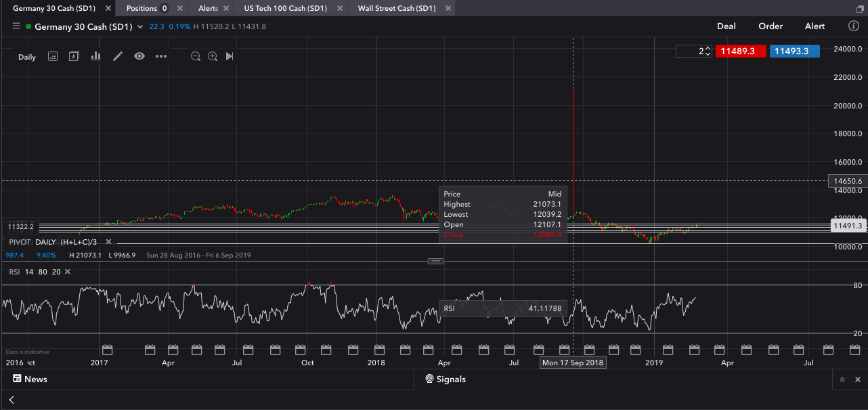
Task: Decrease trade size with stepper down arrow
Action: coord(708,54)
